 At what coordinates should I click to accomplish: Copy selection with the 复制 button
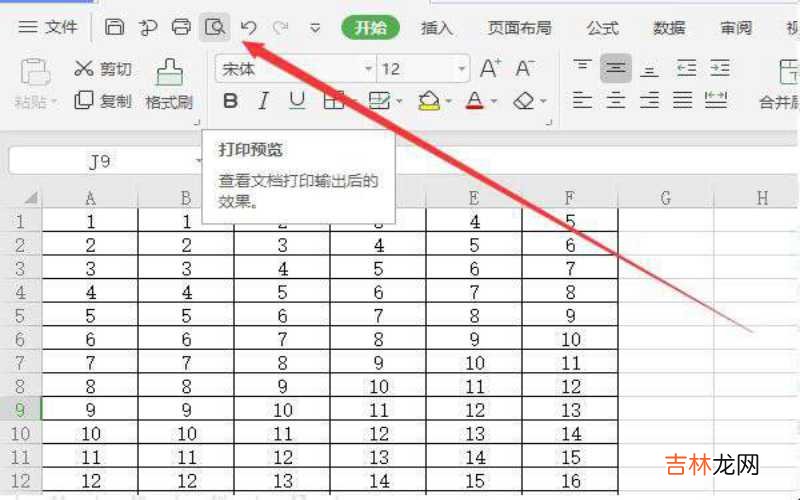pyautogui.click(x=103, y=101)
